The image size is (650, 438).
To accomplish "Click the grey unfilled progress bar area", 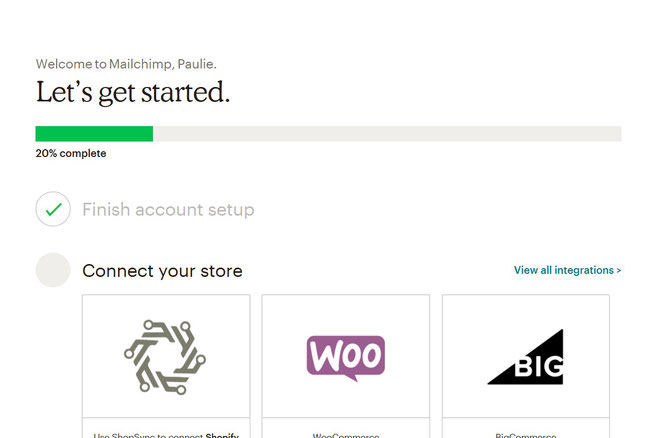I will pyautogui.click(x=387, y=134).
